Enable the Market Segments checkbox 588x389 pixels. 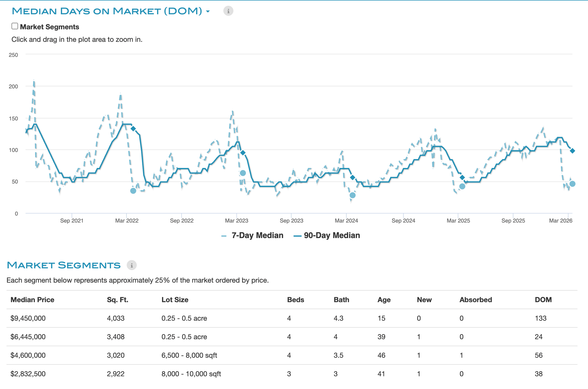tap(15, 26)
